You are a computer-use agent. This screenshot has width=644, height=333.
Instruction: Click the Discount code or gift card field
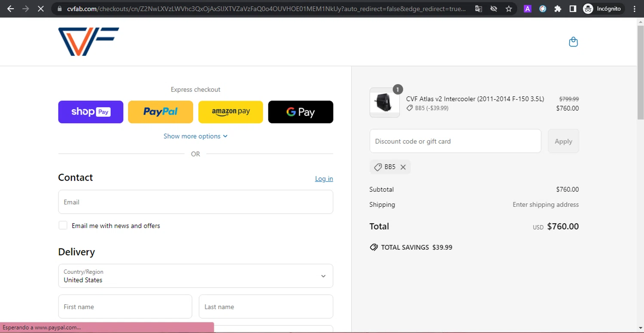[455, 141]
